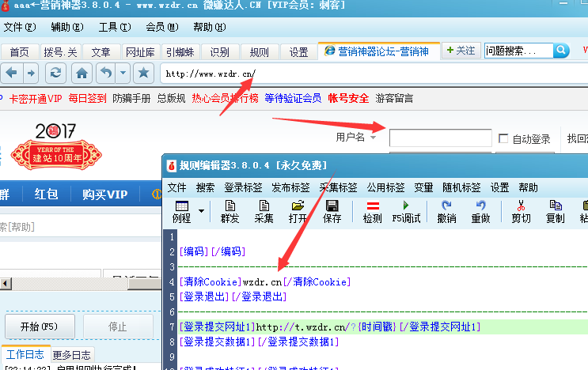Open the 随机标签 menu in rule editor
The width and height of the screenshot is (588, 370).
pos(461,187)
